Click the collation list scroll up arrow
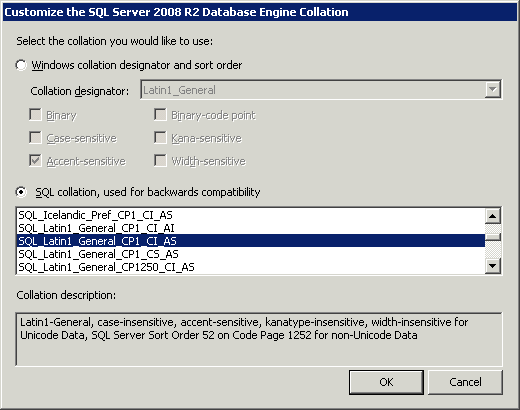The width and height of the screenshot is (520, 410). coord(493,216)
